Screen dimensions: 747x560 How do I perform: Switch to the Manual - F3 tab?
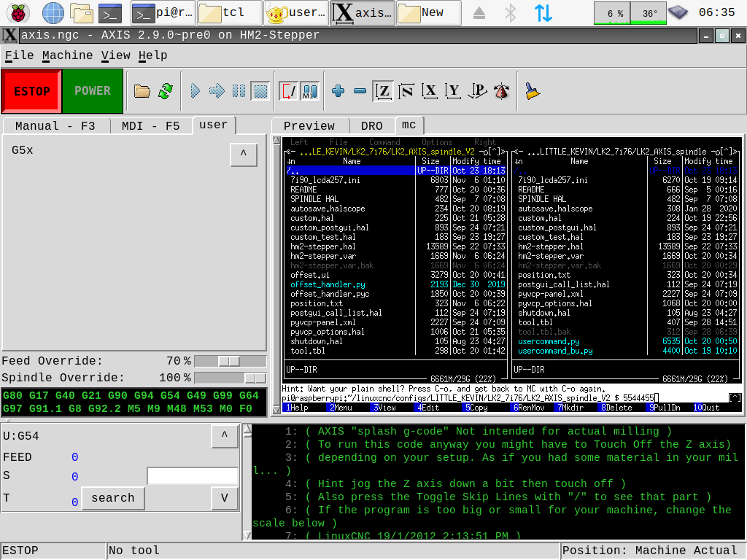[x=55, y=126]
